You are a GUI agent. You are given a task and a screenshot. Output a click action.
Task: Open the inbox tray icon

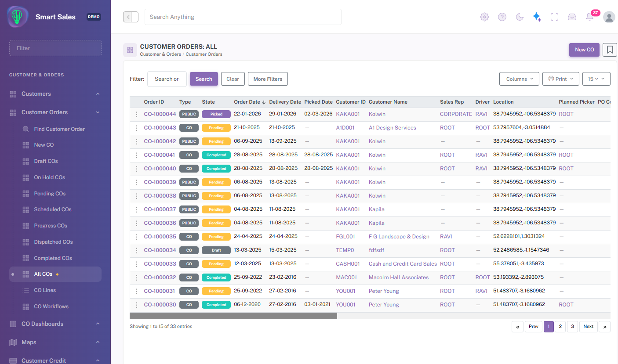click(572, 17)
